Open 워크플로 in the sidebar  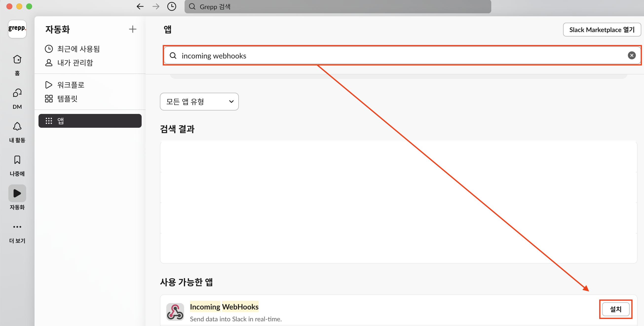pos(71,85)
